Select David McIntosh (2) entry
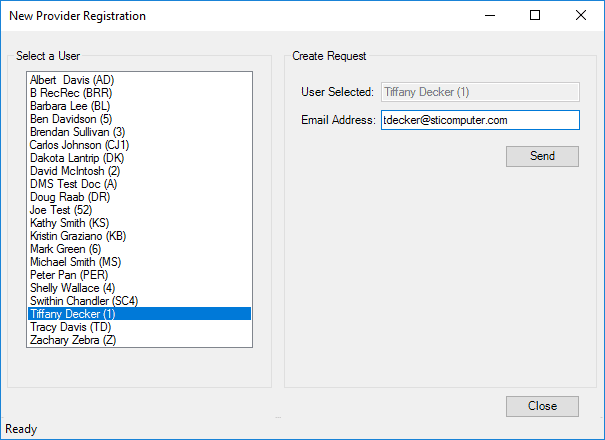The height and width of the screenshot is (440, 605). pos(139,171)
